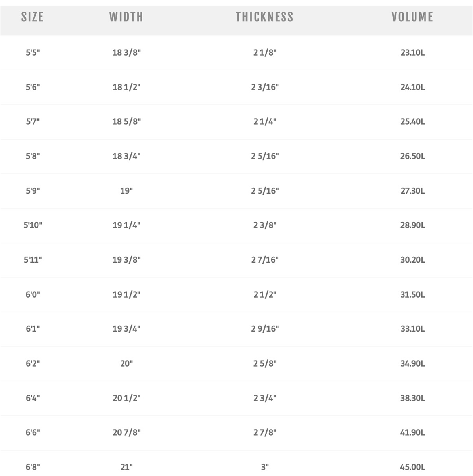Click the SIZE column header
Viewport: 473px width, 476px height.
(x=33, y=17)
